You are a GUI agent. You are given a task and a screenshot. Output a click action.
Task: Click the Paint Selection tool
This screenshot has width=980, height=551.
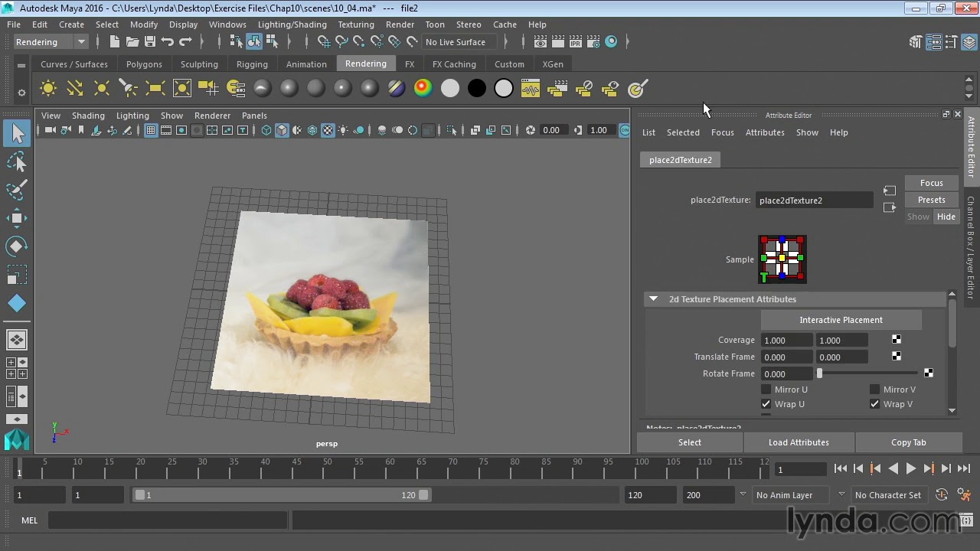tap(17, 190)
